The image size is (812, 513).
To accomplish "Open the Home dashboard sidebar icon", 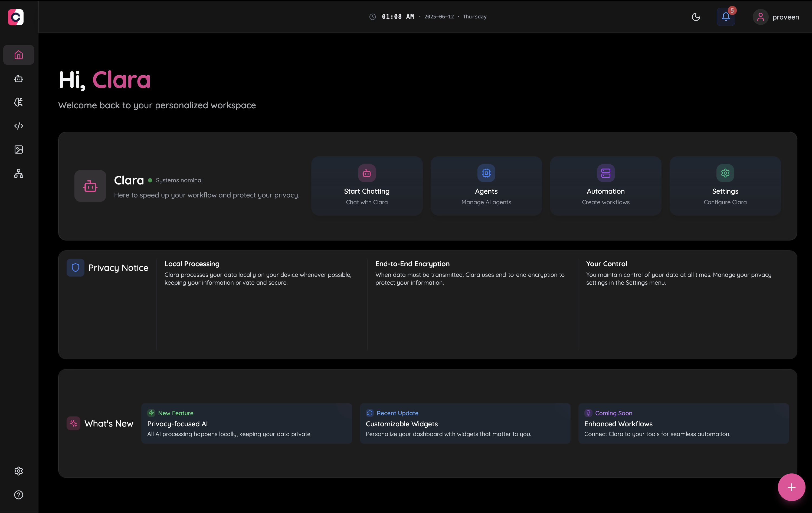I will pyautogui.click(x=19, y=55).
